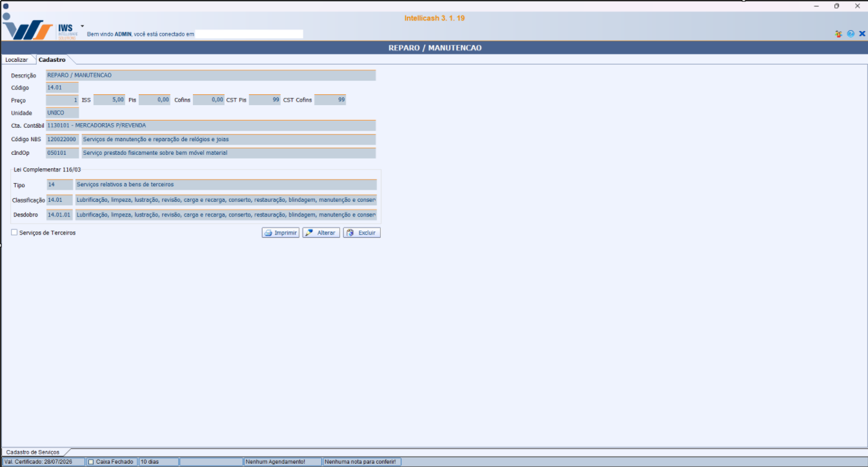Open the users icon in header
Image resolution: width=868 pixels, height=467 pixels.
tap(838, 34)
